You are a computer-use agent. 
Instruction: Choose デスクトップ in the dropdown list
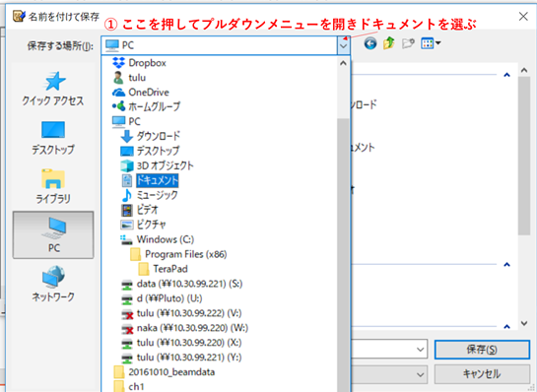coord(150,151)
